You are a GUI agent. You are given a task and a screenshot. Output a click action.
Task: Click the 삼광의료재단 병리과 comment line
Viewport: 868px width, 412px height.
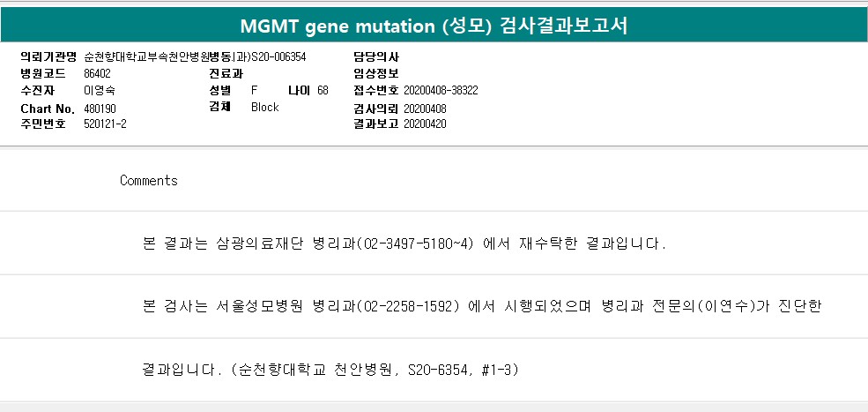(404, 243)
